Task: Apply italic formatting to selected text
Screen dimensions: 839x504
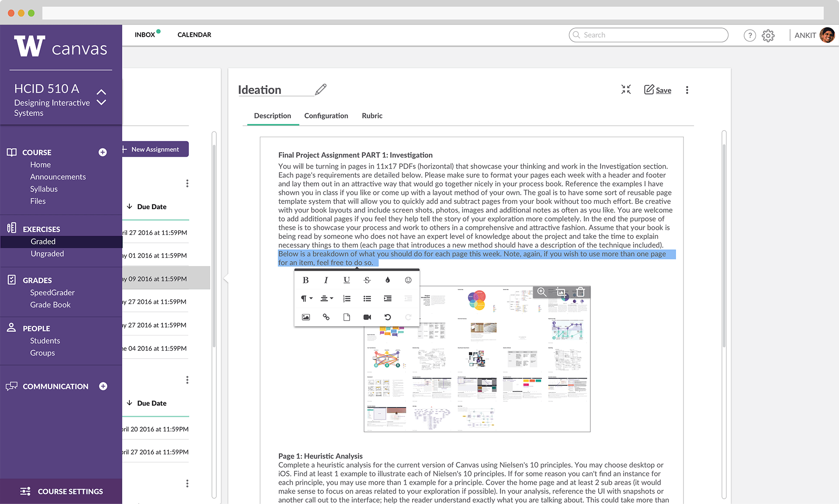Action: [x=326, y=280]
